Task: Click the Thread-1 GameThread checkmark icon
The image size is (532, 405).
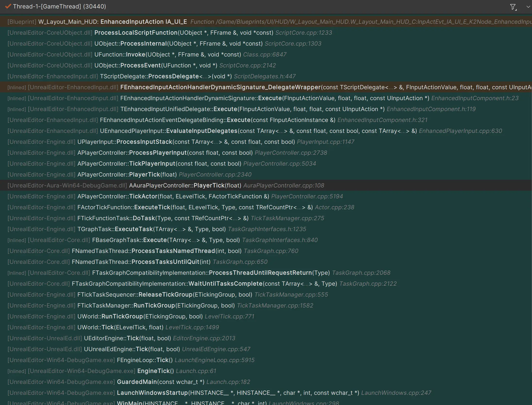Action: pos(8,6)
